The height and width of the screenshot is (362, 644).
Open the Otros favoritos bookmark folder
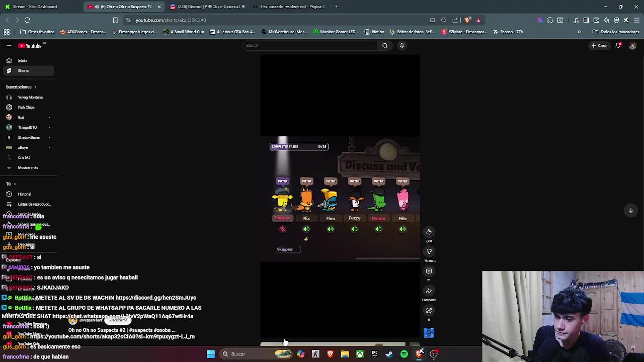[38, 32]
